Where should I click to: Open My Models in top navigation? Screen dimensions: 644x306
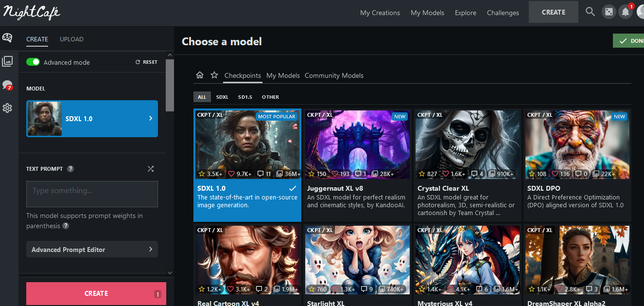tap(427, 13)
